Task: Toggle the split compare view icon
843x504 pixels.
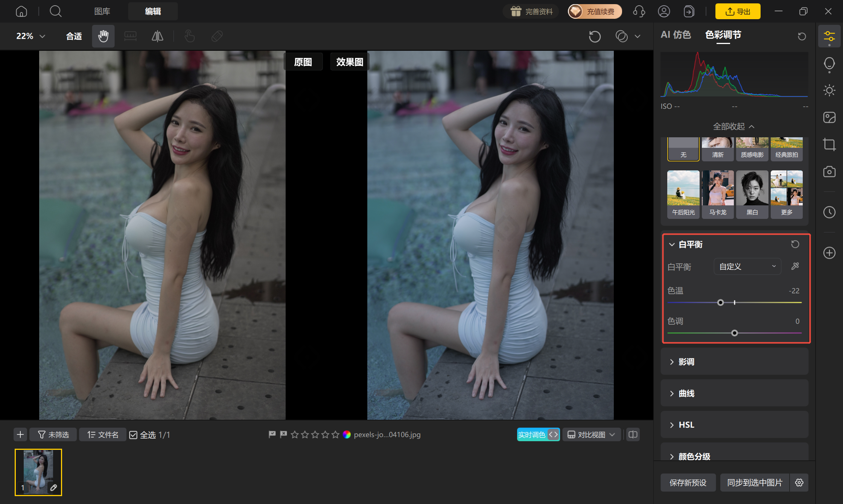Action: coord(633,434)
